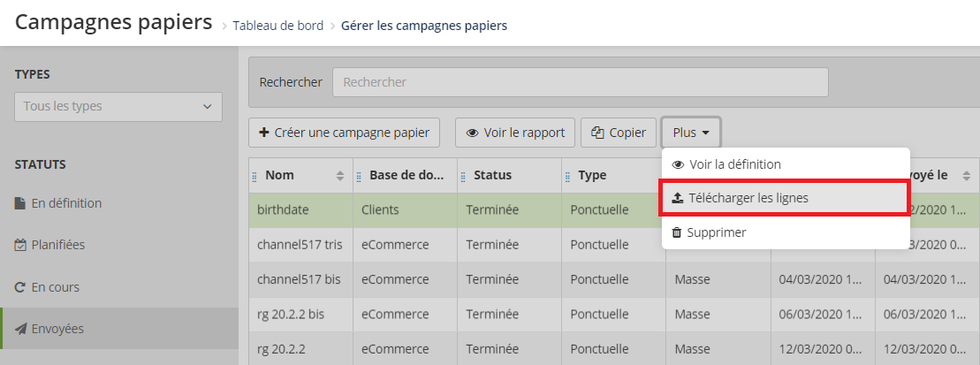Click the drag handle of Type column
This screenshot has width=980, height=365.
point(568,176)
